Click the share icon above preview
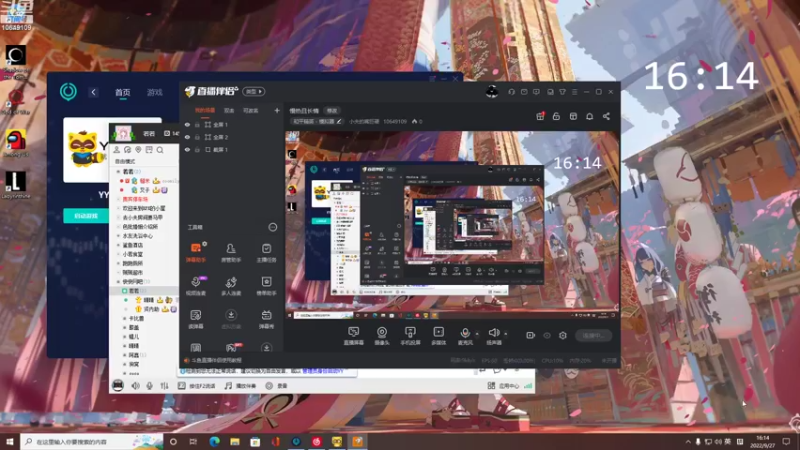This screenshot has height=450, width=800. tap(606, 116)
